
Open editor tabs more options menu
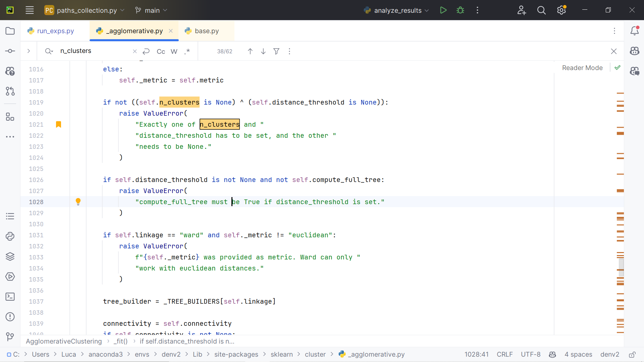614,31
